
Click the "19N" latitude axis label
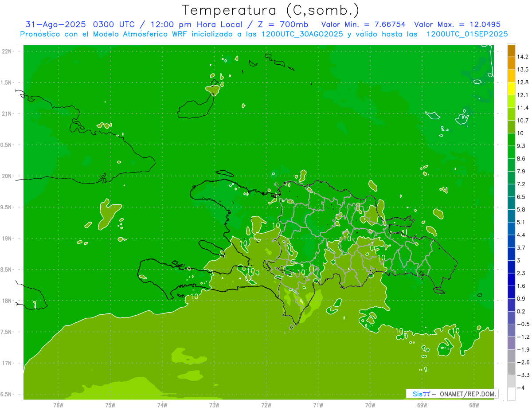(7, 239)
